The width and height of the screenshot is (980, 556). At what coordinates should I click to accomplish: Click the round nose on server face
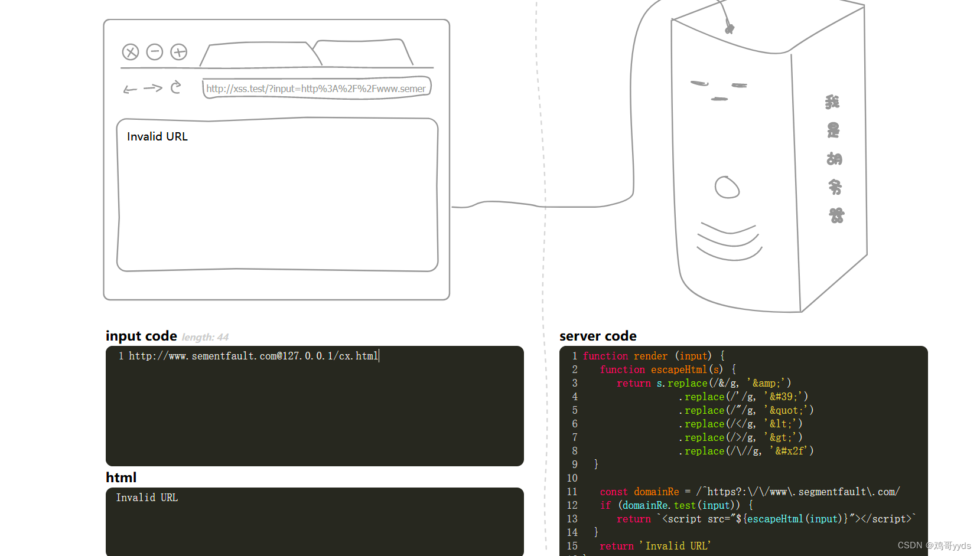click(x=727, y=188)
